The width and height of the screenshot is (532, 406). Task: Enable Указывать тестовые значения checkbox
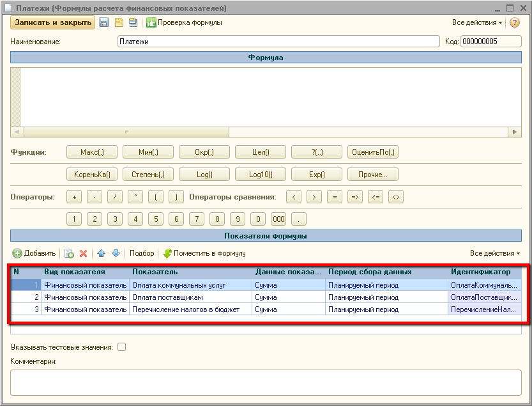click(122, 347)
